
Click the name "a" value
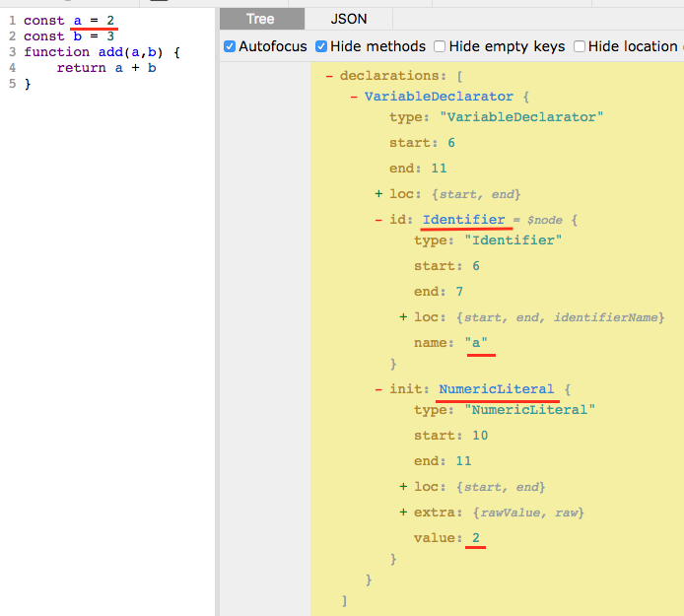click(476, 343)
